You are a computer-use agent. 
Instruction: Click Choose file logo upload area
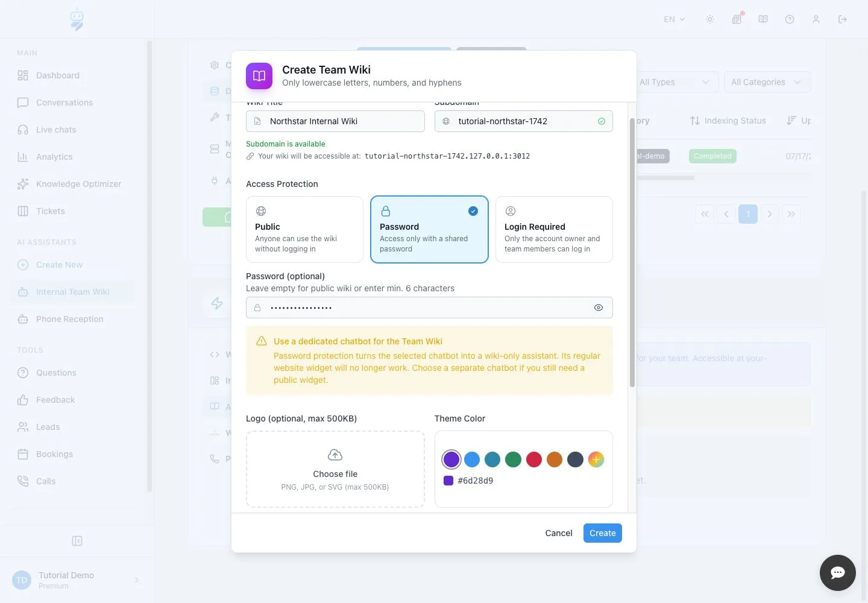335,469
